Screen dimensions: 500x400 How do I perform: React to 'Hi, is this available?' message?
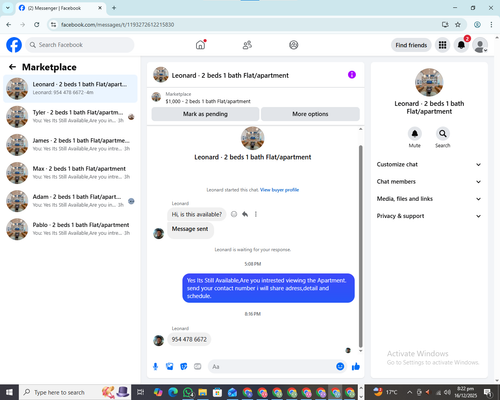pyautogui.click(x=234, y=214)
